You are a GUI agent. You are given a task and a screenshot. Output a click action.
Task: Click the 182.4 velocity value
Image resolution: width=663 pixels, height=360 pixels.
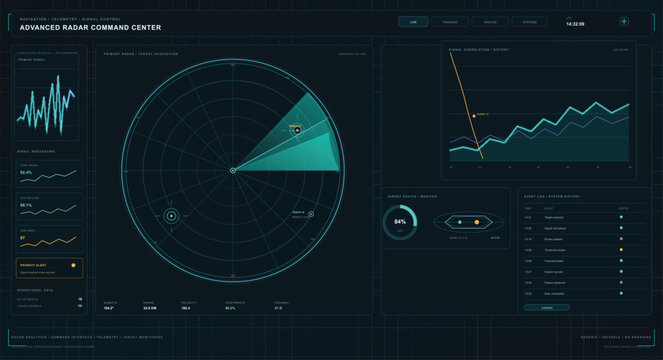click(x=186, y=308)
